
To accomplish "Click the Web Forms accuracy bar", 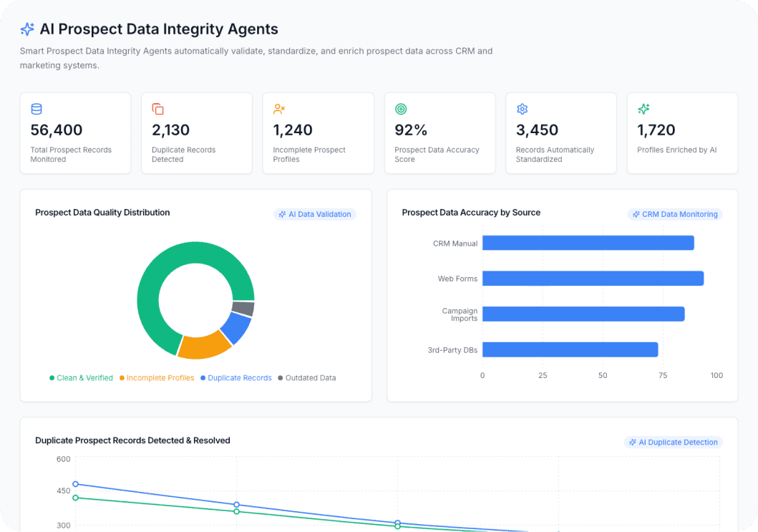I will [x=593, y=278].
